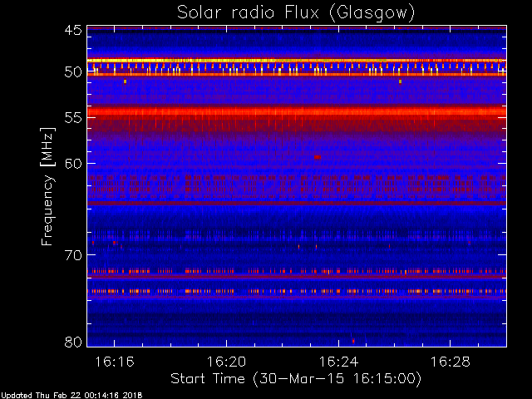Click the 55 frequency tick label
The height and width of the screenshot is (399, 532).
pos(73,118)
